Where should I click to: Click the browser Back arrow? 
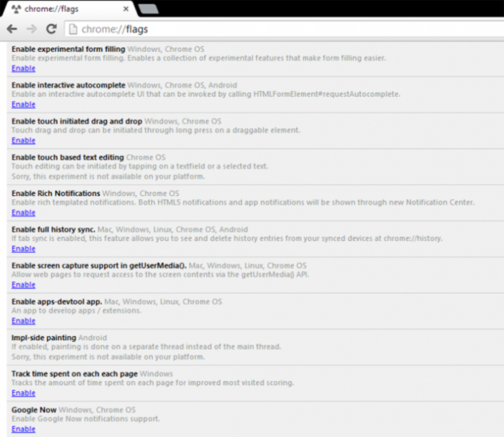coord(12,30)
